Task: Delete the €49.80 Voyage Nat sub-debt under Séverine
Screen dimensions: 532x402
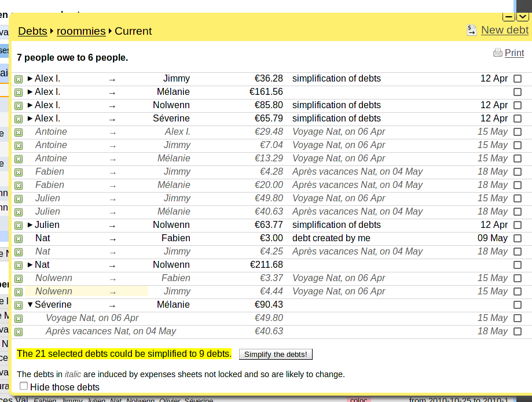Action: pos(19,319)
